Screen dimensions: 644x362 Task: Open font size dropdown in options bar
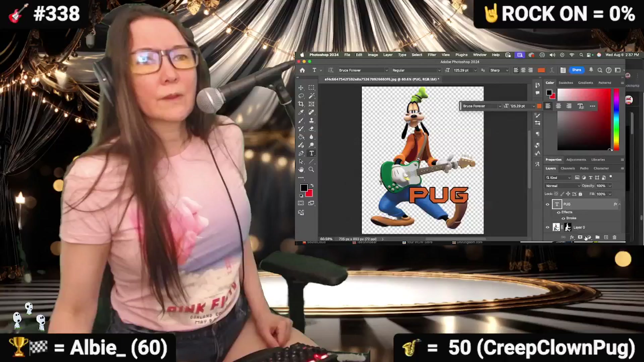coord(475,70)
